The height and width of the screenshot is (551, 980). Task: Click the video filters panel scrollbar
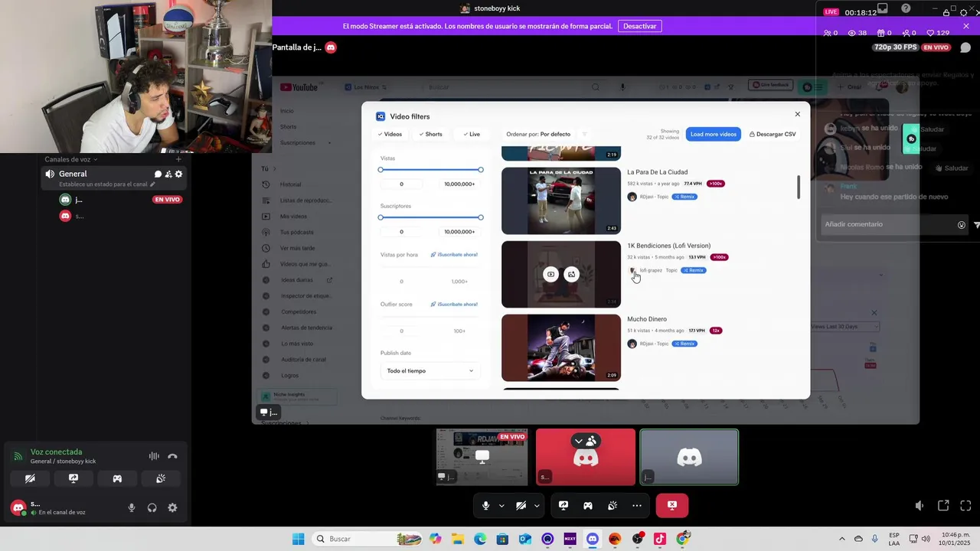coord(799,187)
